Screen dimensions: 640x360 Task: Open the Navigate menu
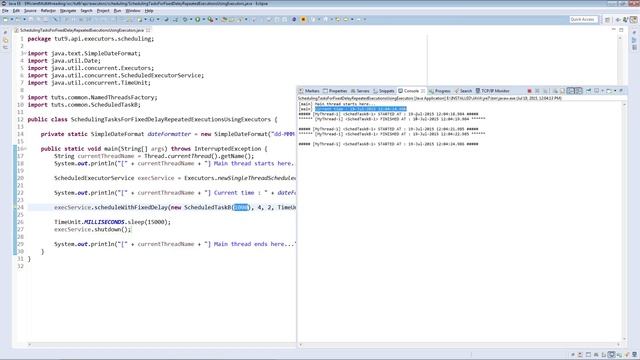point(68,11)
